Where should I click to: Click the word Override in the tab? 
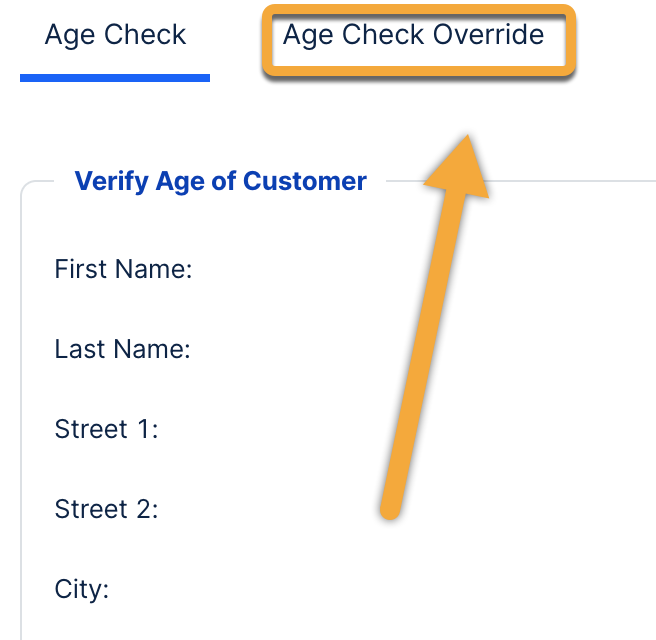click(489, 36)
